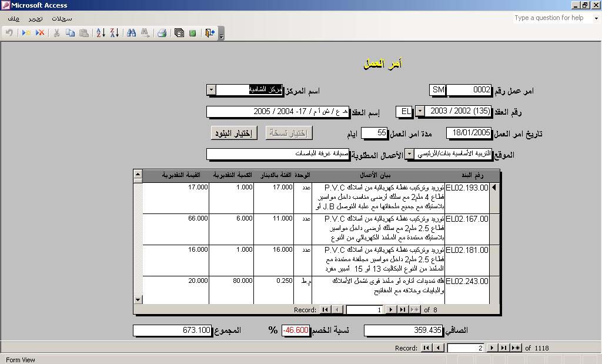Jump to last record in items subform
Screen dimensions: 602x364
click(403, 309)
